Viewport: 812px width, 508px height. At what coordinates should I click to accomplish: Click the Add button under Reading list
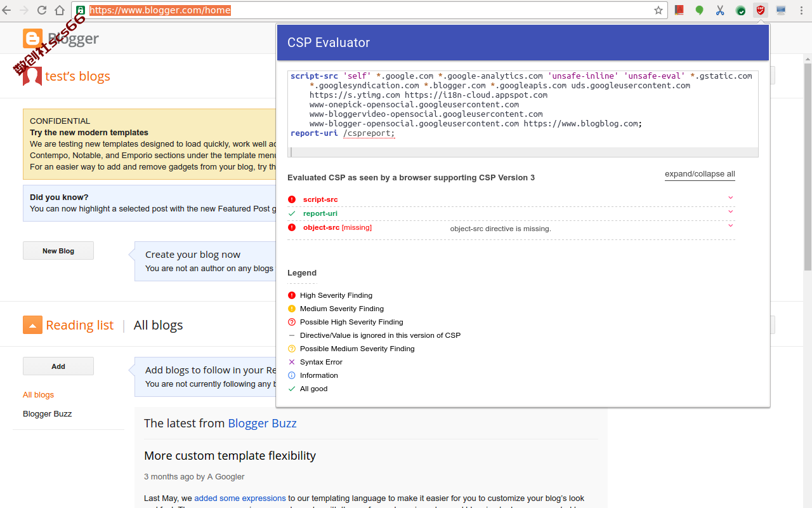pos(58,366)
